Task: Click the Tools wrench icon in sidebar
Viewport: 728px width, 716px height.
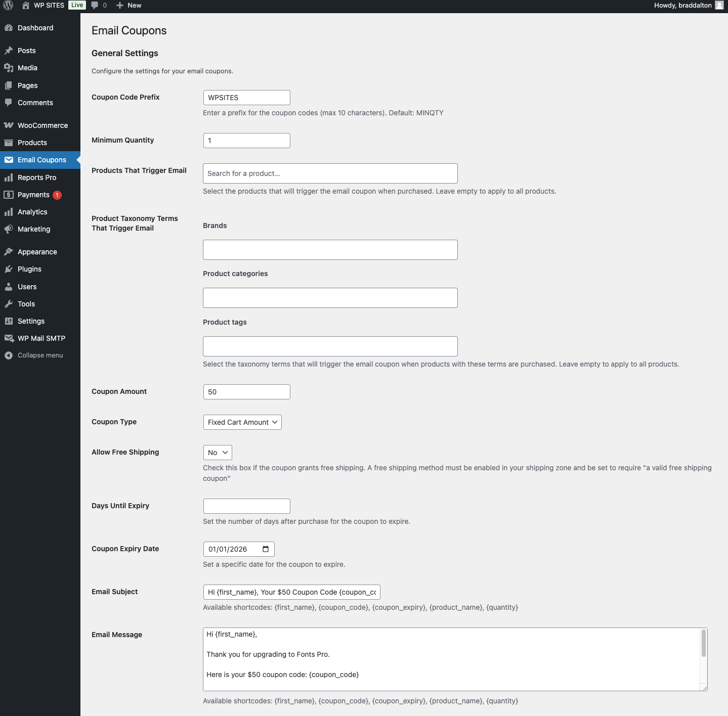Action: click(9, 304)
